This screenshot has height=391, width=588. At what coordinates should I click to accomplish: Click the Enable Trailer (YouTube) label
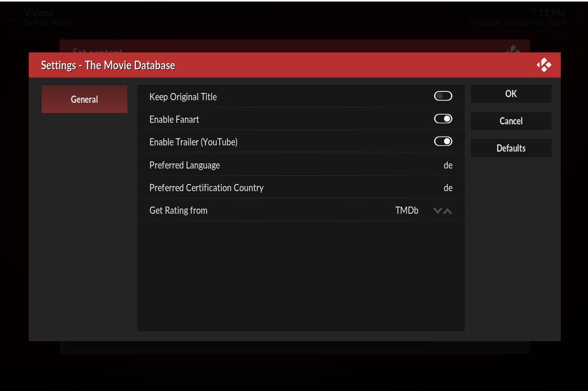pos(193,142)
